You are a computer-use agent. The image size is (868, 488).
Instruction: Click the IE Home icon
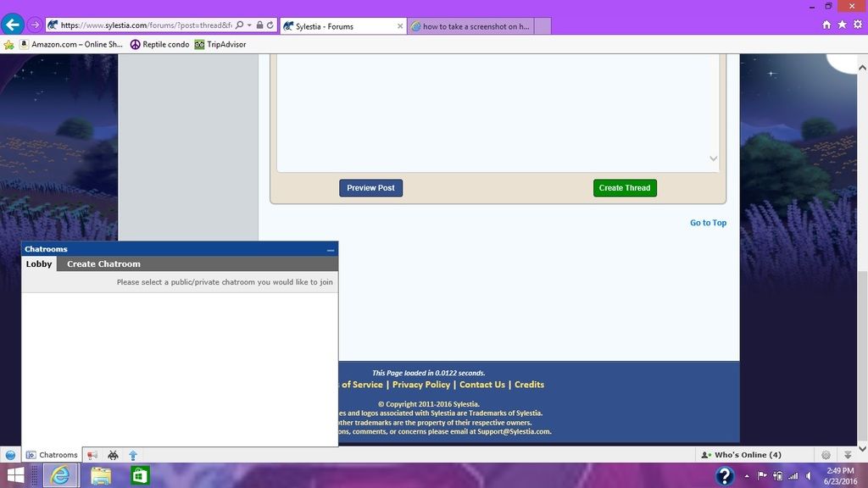[826, 25]
